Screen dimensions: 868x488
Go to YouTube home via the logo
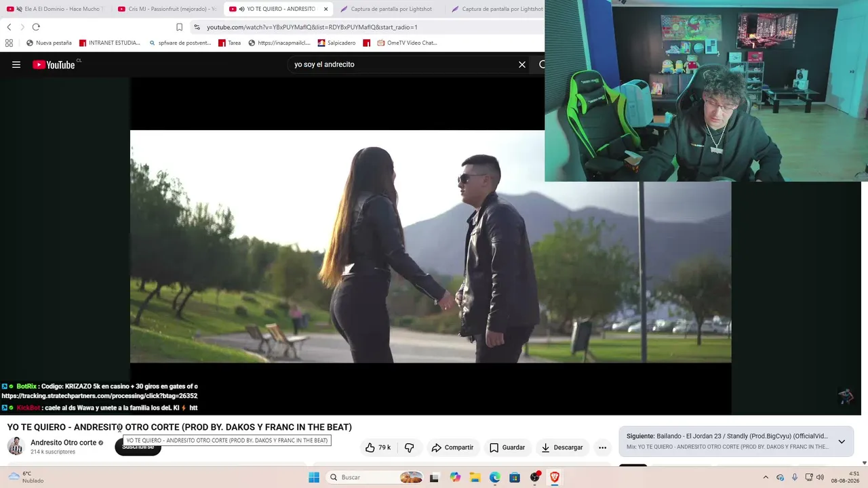coord(54,64)
